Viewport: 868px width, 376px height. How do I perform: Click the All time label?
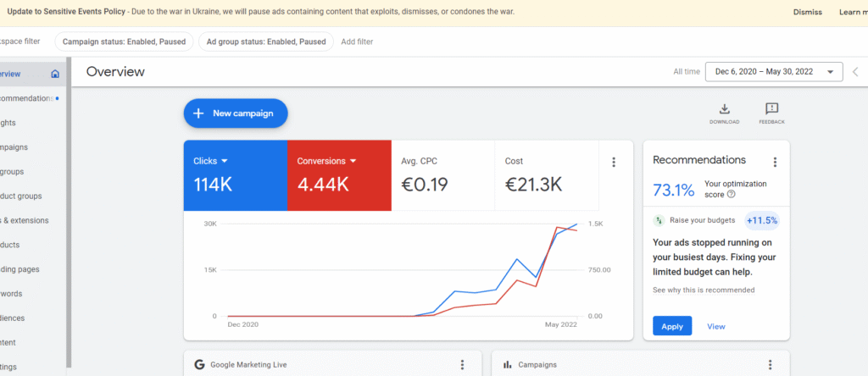coord(687,72)
